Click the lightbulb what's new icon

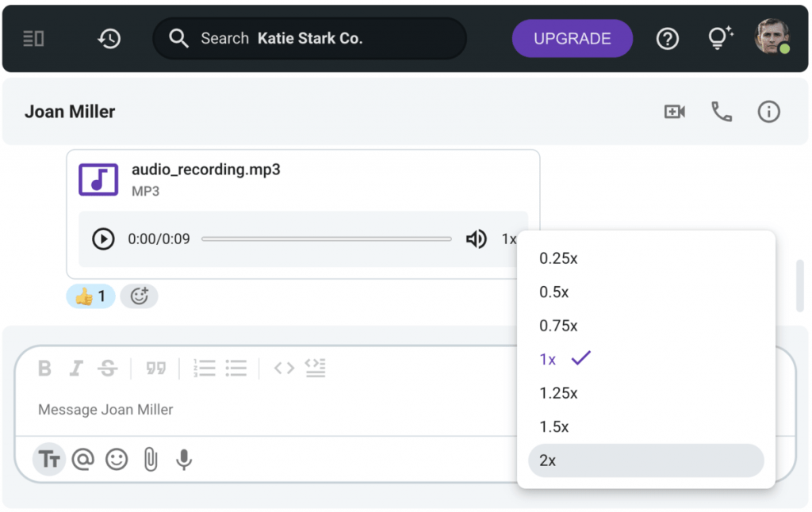[719, 38]
